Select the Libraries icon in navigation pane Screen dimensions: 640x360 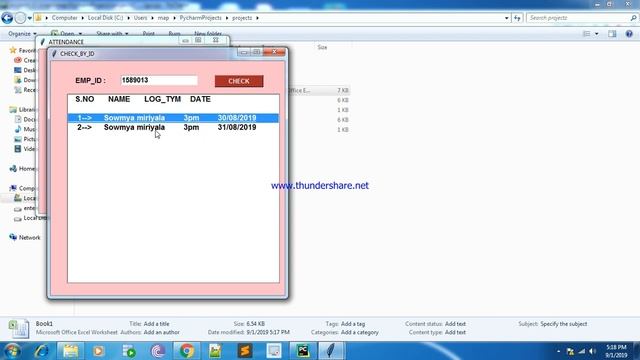pyautogui.click(x=13, y=109)
